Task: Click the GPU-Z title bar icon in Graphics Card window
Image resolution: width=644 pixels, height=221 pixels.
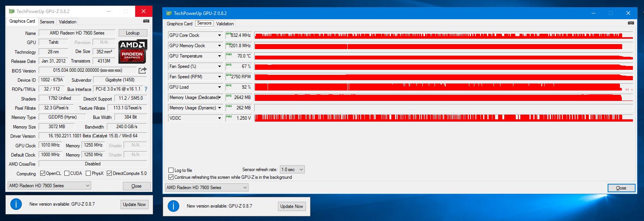Action: pos(11,11)
